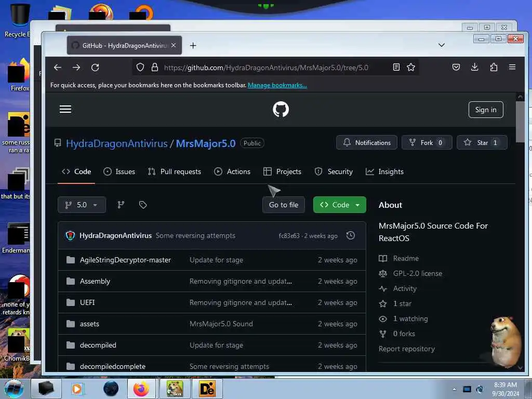Star the repository

482,142
